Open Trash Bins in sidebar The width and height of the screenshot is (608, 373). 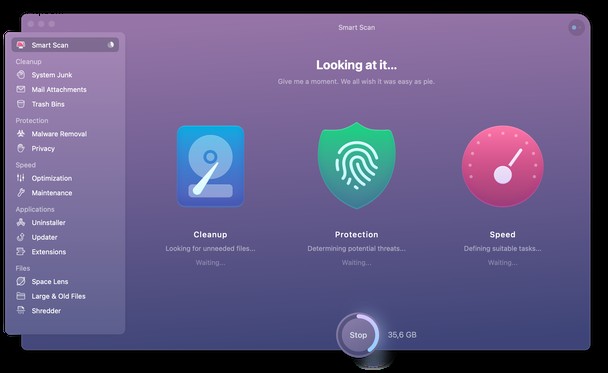tap(48, 104)
